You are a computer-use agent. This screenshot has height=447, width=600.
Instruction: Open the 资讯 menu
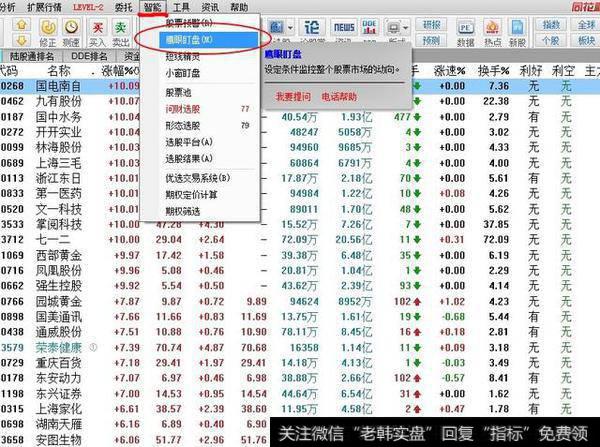210,7
